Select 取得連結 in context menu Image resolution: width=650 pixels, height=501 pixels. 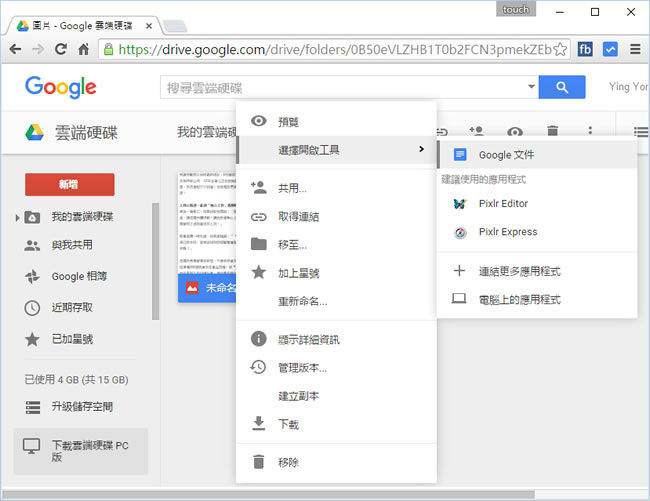pyautogui.click(x=336, y=217)
